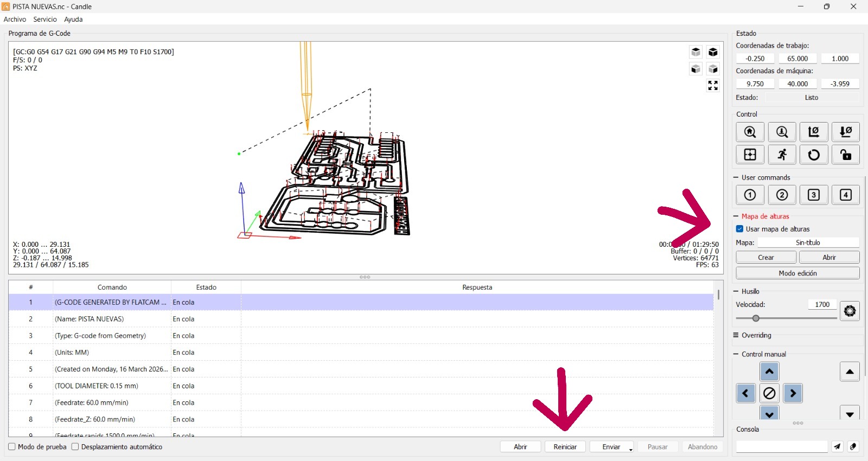Run user command 4

coord(846,195)
